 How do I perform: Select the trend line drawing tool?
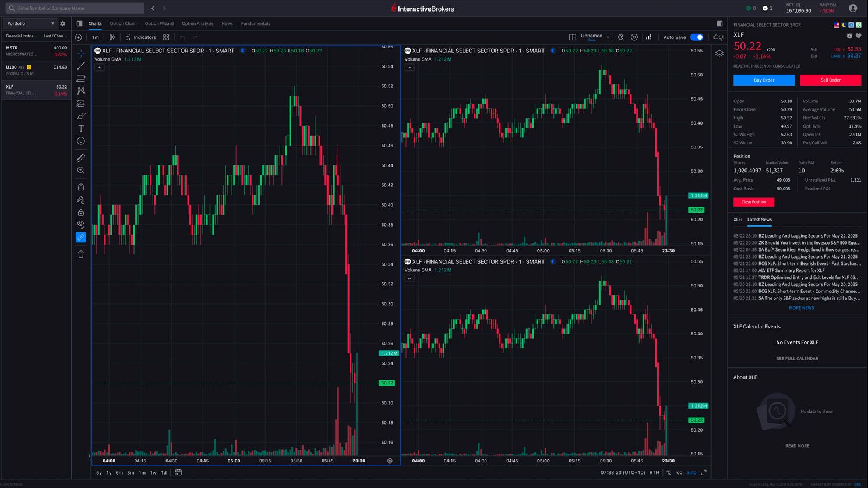(x=81, y=66)
